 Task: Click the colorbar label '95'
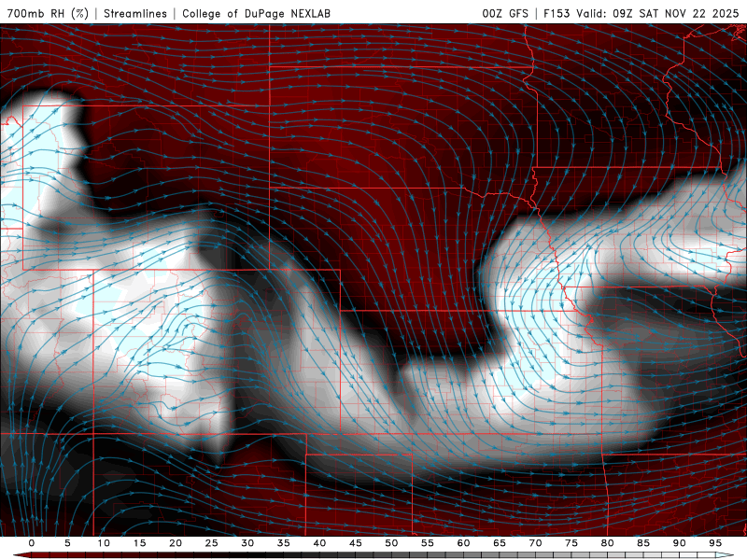tap(715, 543)
